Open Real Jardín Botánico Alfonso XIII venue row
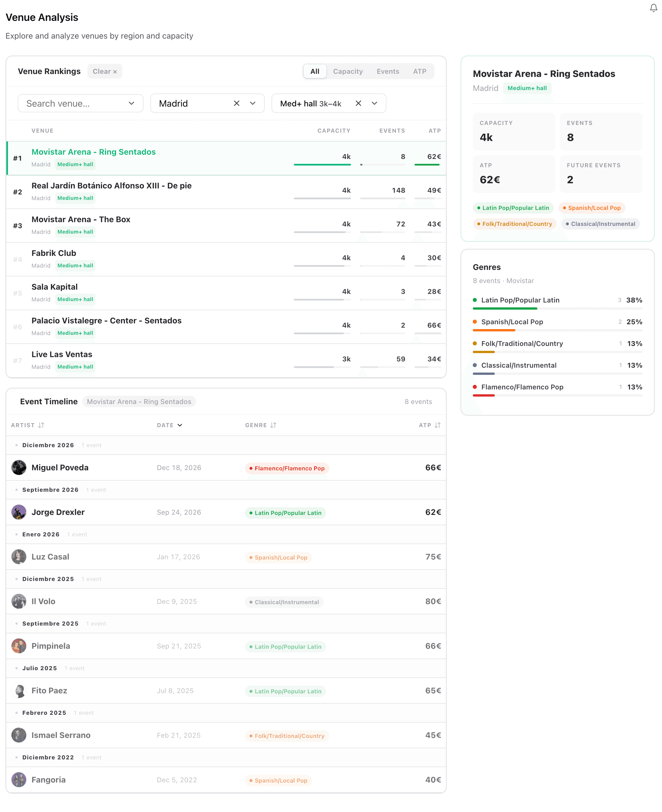This screenshot has width=662, height=812. 111,186
